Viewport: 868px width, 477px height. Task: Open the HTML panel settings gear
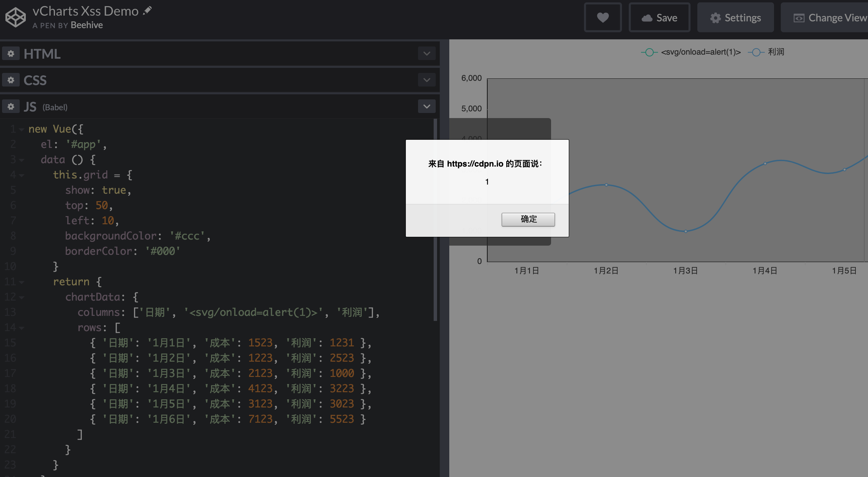11,53
